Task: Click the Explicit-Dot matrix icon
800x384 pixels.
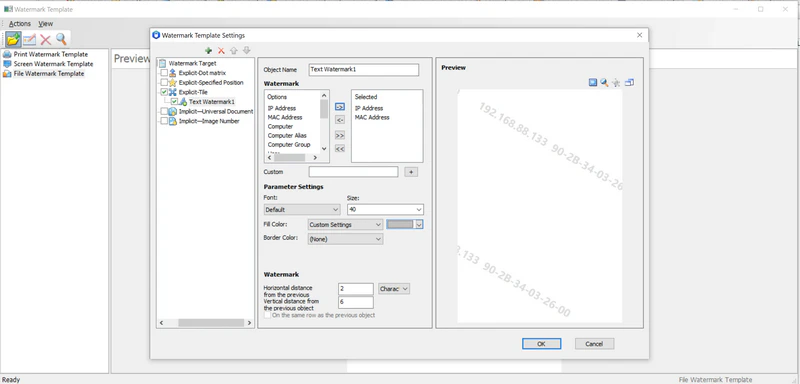Action: pyautogui.click(x=172, y=73)
